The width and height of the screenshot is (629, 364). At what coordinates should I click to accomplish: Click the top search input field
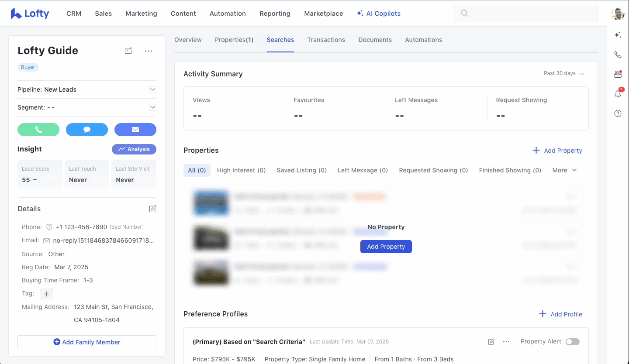526,14
